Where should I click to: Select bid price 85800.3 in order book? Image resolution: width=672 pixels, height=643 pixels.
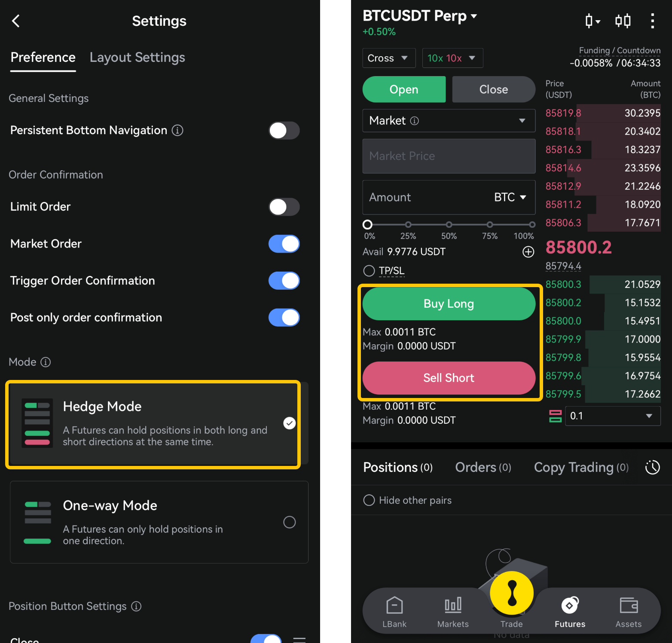click(563, 284)
